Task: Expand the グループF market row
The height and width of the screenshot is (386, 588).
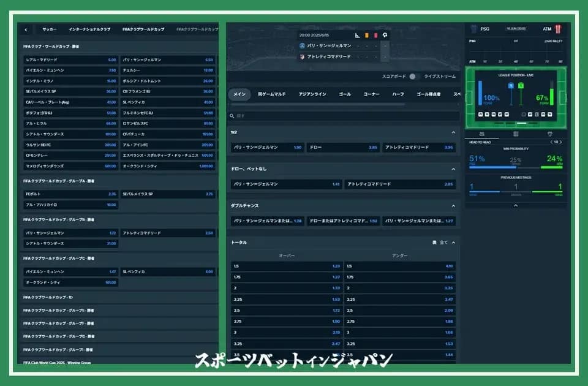Action: click(119, 324)
